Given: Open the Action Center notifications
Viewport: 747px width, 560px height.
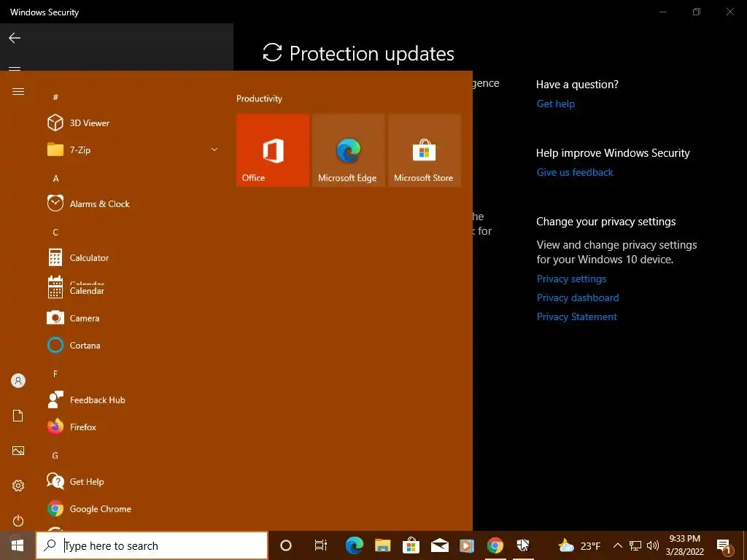Looking at the screenshot, I should (x=724, y=545).
